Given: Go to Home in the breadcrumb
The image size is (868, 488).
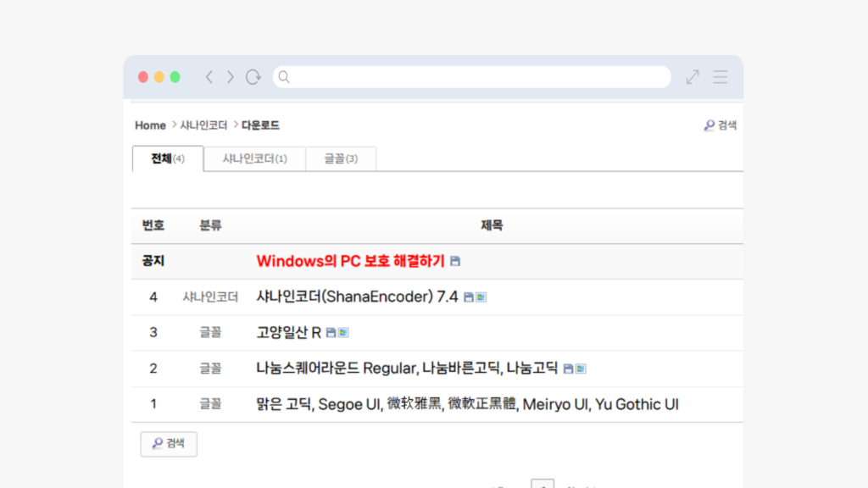Looking at the screenshot, I should click(x=150, y=125).
